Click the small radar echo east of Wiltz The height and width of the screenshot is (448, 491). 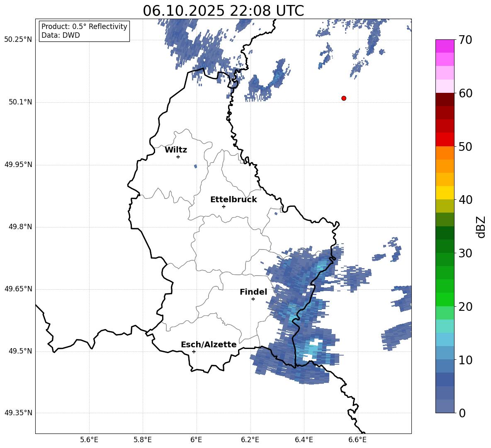click(195, 167)
